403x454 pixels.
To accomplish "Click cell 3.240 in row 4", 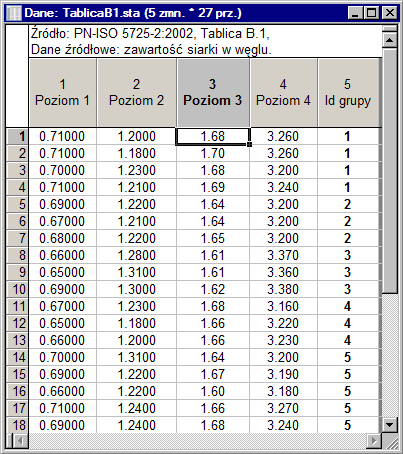I will pos(283,187).
